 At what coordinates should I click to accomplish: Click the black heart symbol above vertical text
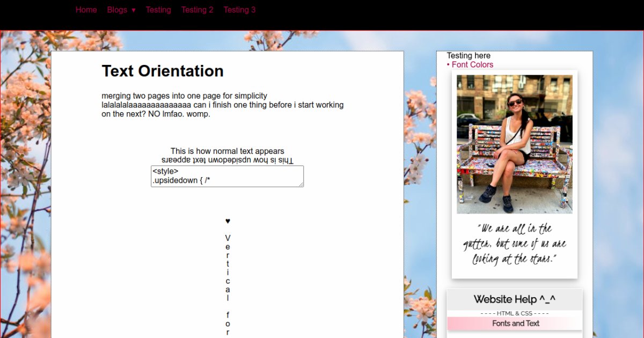pyautogui.click(x=228, y=221)
